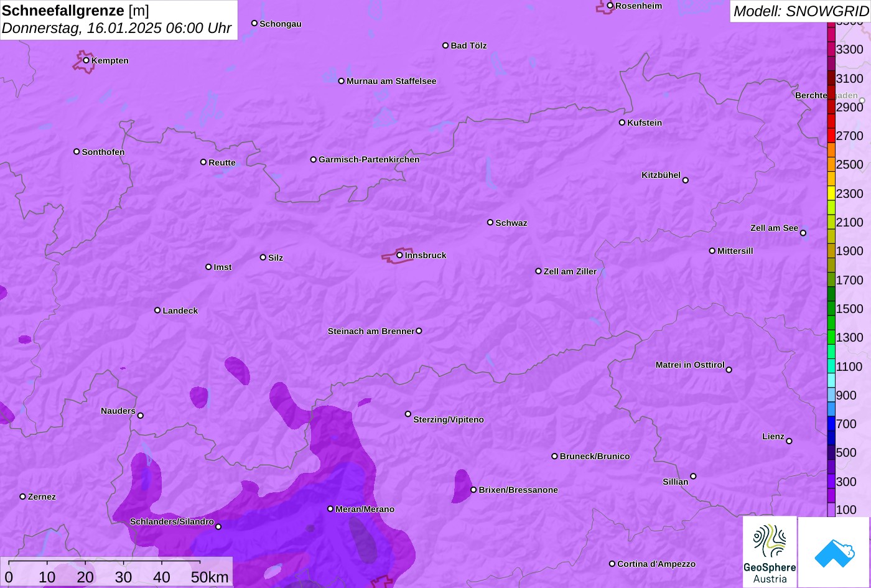This screenshot has height=588, width=871.
Task: Select the Sillian town label
Action: click(x=676, y=482)
